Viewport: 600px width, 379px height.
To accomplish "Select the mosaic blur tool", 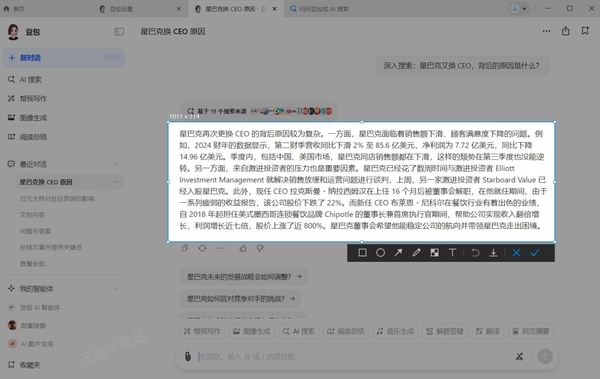I will [434, 253].
